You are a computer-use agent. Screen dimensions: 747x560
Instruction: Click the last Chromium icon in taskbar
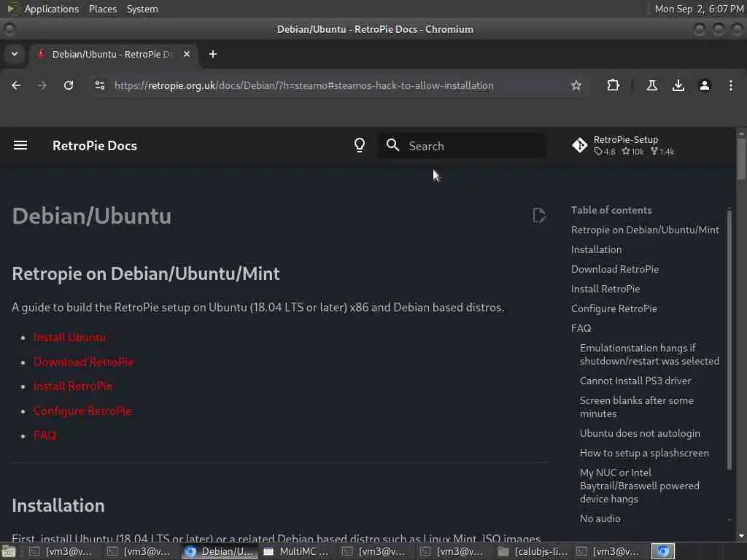pos(662,551)
